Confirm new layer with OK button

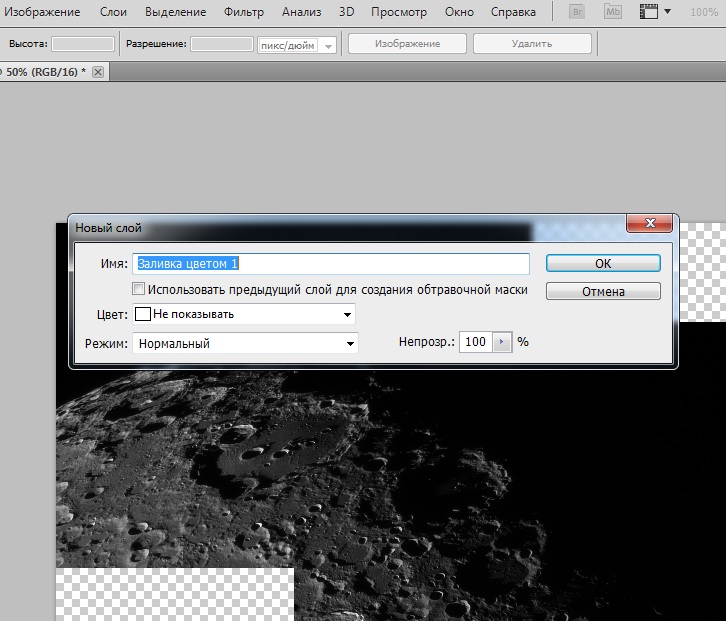coord(603,263)
